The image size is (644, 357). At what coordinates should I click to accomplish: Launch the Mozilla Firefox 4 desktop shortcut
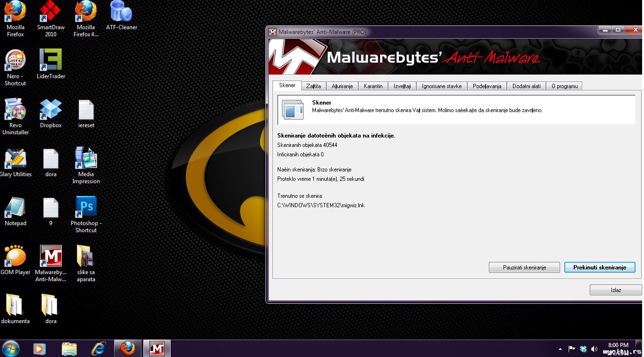click(x=86, y=19)
